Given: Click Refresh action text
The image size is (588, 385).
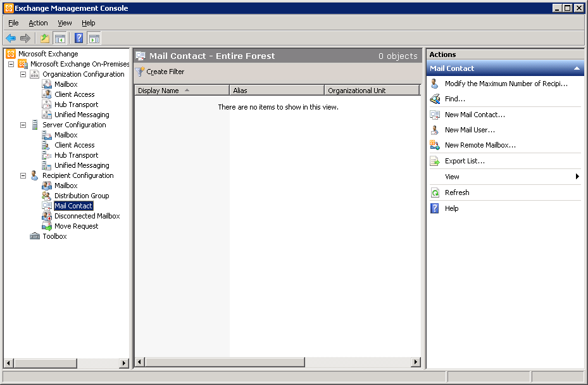Looking at the screenshot, I should point(457,192).
